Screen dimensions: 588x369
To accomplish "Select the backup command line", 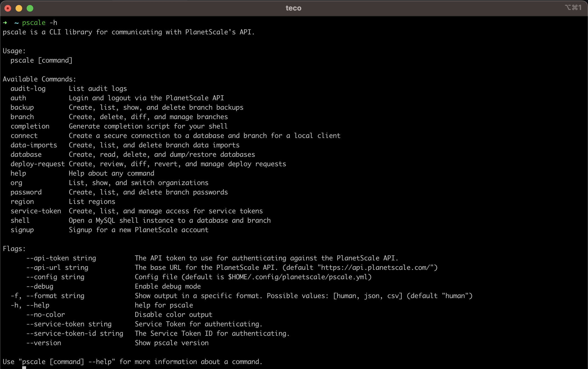I will 22,107.
